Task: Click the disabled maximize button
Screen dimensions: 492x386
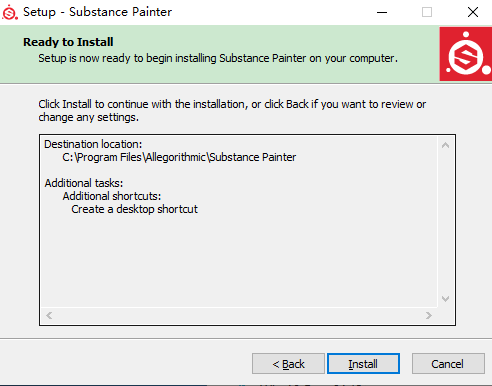Action: click(427, 12)
